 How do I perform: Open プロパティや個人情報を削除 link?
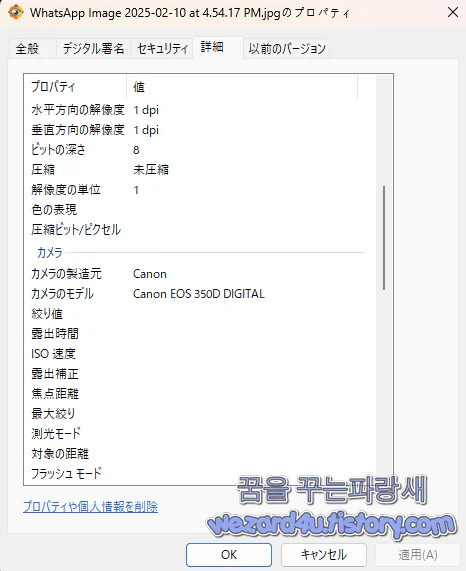coord(90,507)
